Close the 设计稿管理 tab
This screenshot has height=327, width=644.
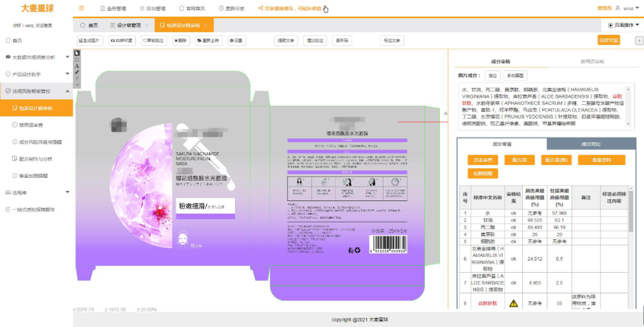(147, 26)
